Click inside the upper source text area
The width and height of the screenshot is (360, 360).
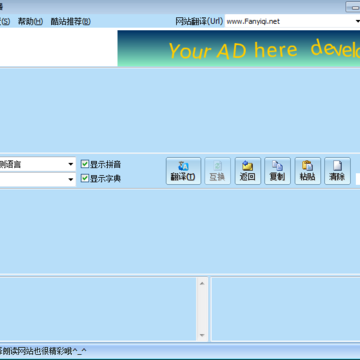pos(180,110)
